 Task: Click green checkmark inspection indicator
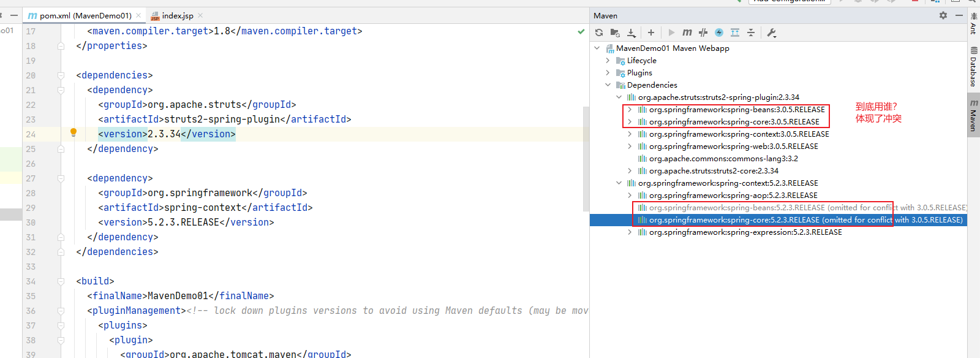(x=581, y=31)
